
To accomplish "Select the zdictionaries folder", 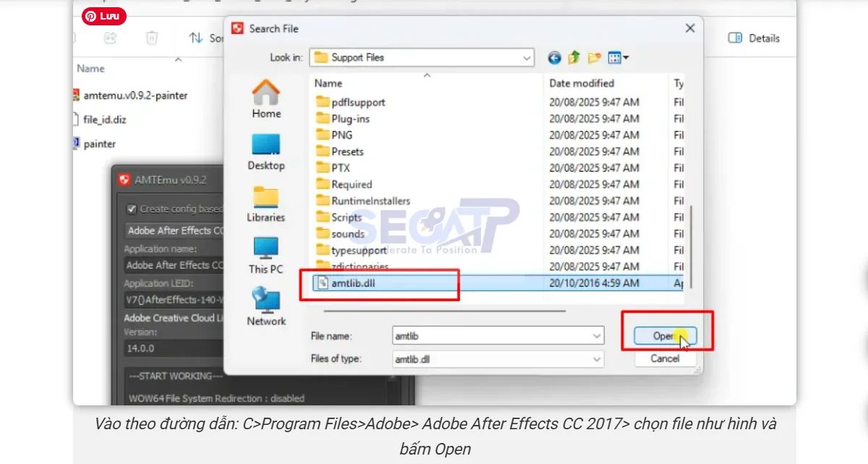I will click(x=352, y=266).
